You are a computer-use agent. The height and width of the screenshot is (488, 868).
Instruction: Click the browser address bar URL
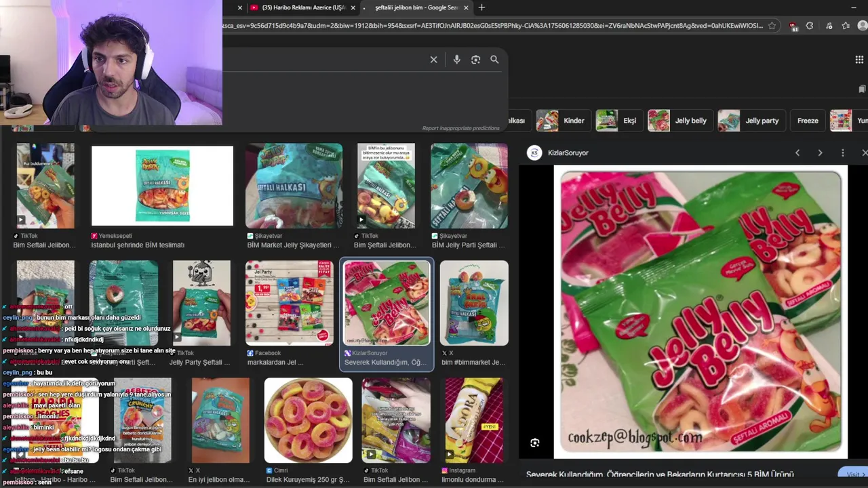(493, 26)
